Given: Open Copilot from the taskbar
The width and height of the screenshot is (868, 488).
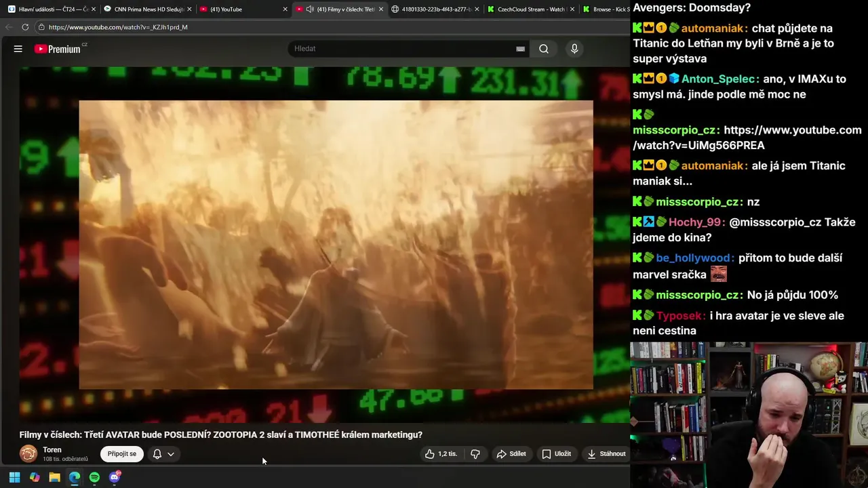Looking at the screenshot, I should pos(35,477).
